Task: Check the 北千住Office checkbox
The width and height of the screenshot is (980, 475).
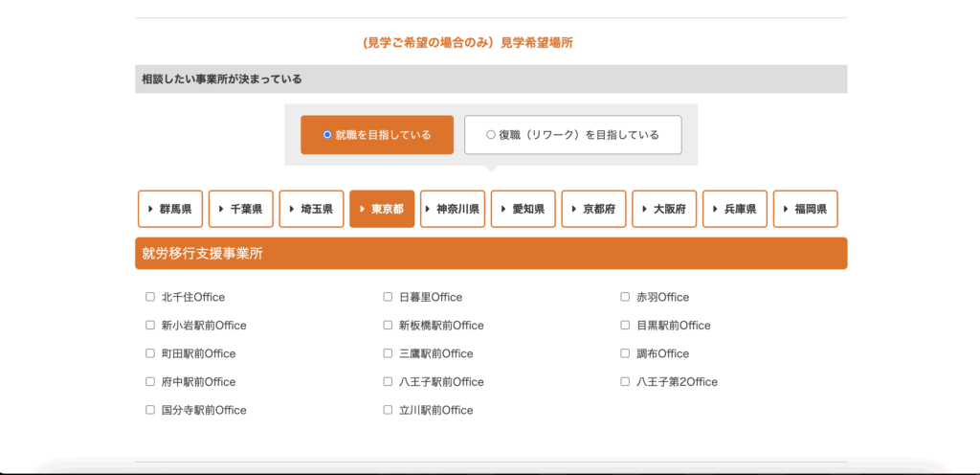Action: [x=150, y=297]
